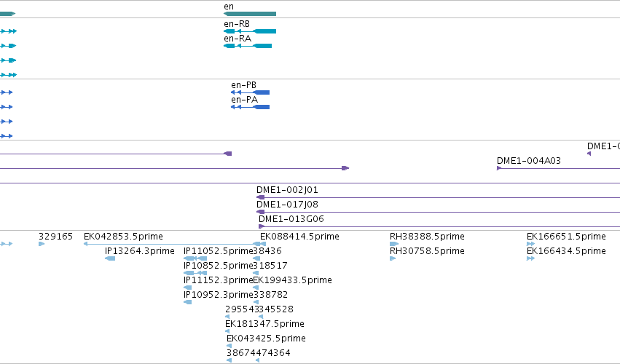Select the EK042853.5prime EST feature line
Screen dimensions: 620x364
(x=175, y=244)
